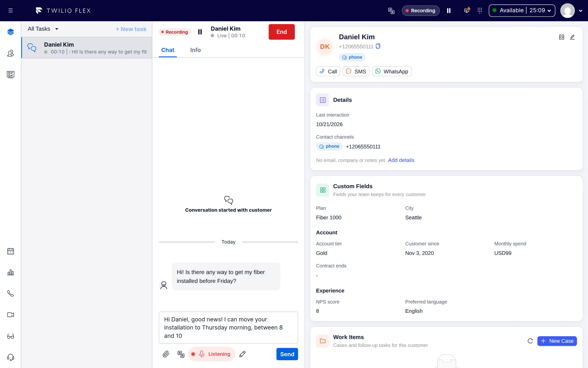This screenshot has width=588, height=368.
Task: Switch to the Info tab
Action: [195, 50]
